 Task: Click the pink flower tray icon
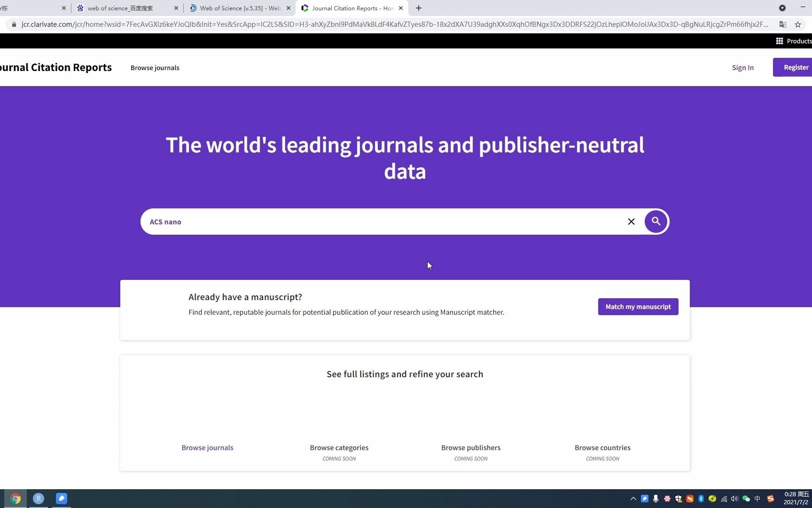pyautogui.click(x=667, y=499)
